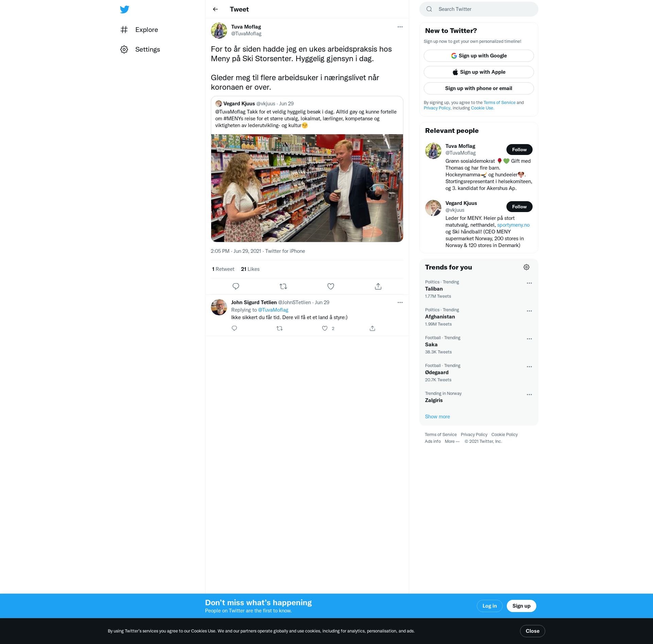Open the Taliban trend
The height and width of the screenshot is (644, 653).
point(479,289)
